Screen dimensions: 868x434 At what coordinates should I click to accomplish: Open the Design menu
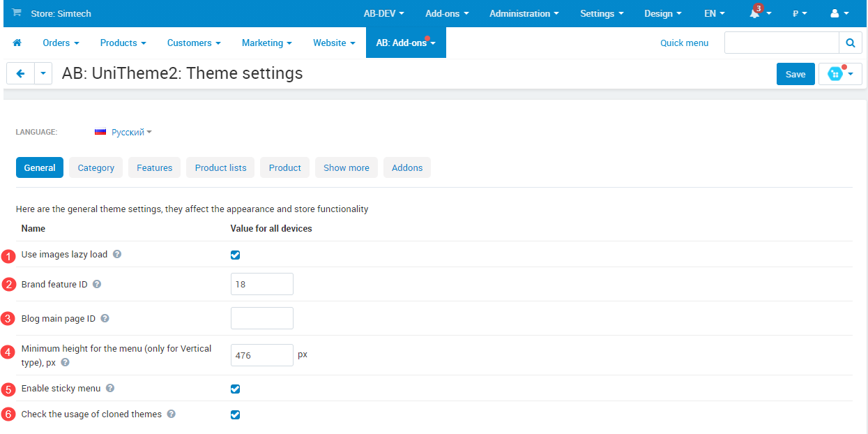(x=663, y=13)
